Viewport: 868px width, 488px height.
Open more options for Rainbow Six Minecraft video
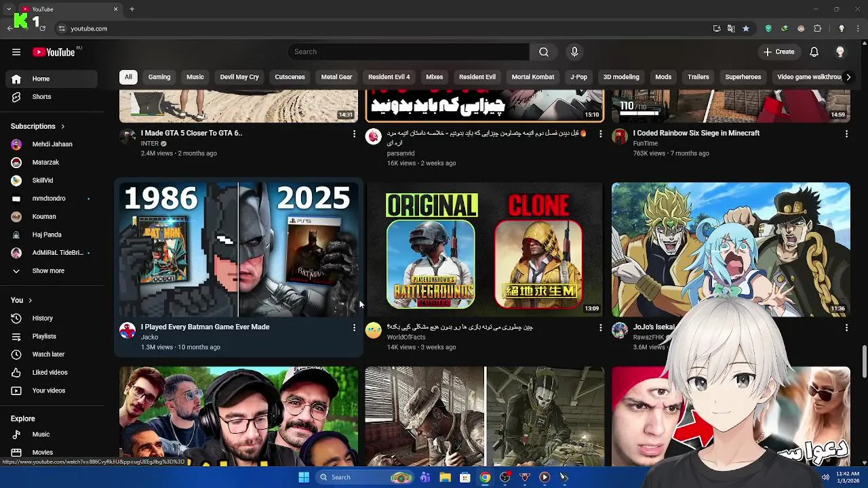(846, 134)
